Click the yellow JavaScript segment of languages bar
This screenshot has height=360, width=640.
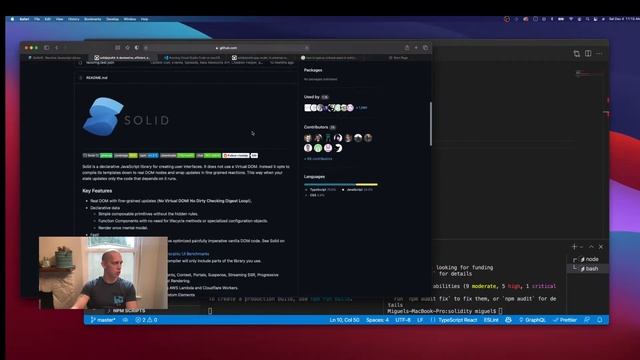point(367,184)
